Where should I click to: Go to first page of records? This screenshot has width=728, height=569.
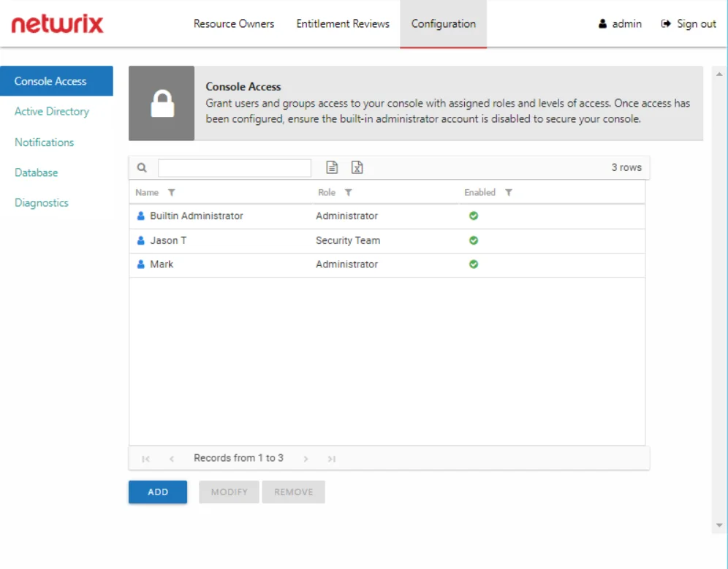145,459
